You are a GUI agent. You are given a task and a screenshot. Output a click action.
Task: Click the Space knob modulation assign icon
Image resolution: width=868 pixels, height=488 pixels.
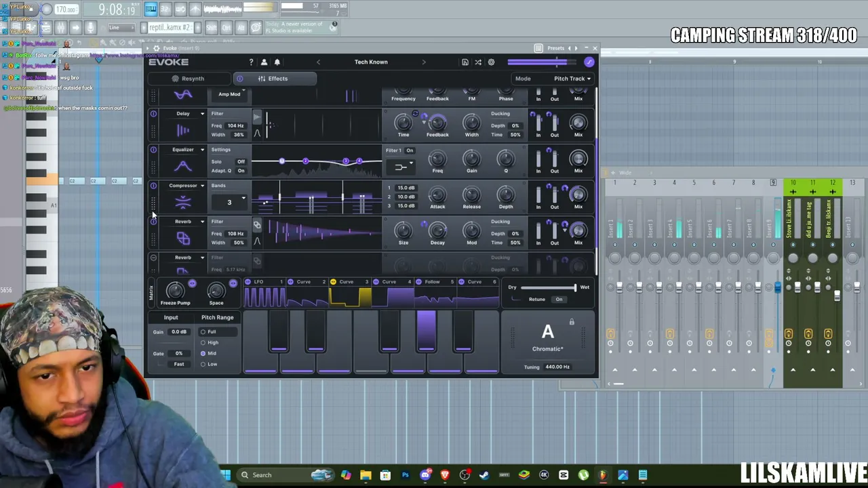click(x=233, y=284)
